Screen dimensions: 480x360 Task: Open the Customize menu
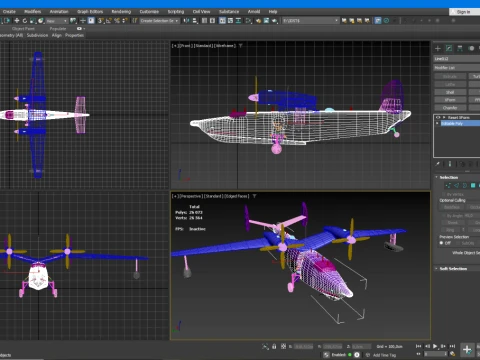[149, 12]
